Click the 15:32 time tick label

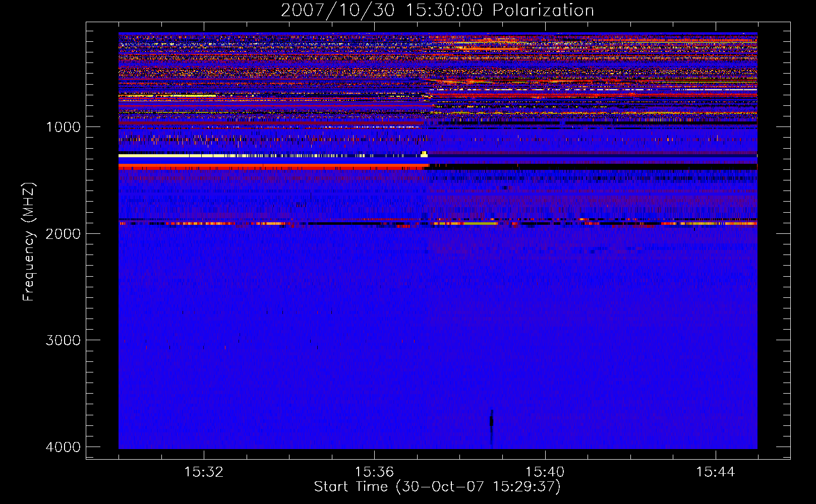[204, 472]
